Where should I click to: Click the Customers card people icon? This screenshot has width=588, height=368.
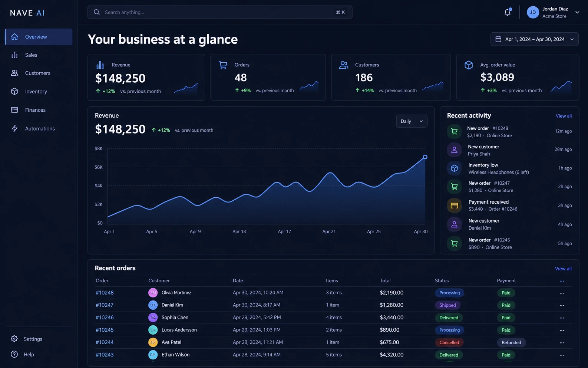pos(344,65)
